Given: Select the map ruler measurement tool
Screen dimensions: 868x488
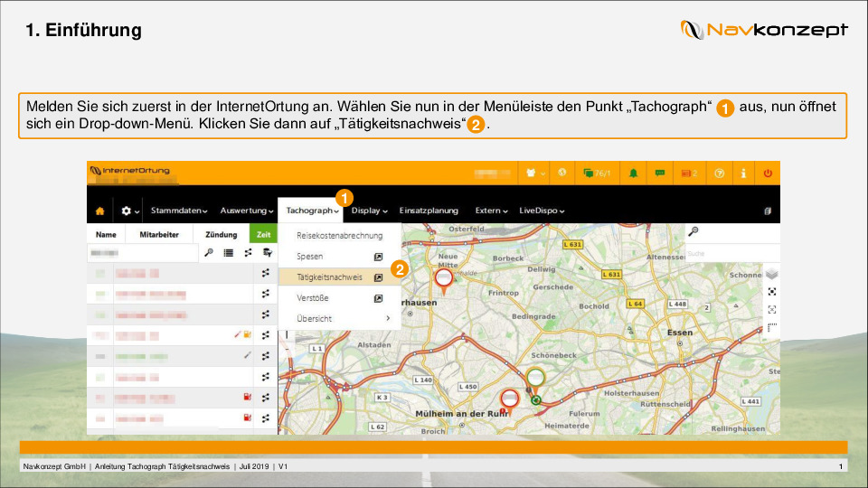Looking at the screenshot, I should click(772, 327).
